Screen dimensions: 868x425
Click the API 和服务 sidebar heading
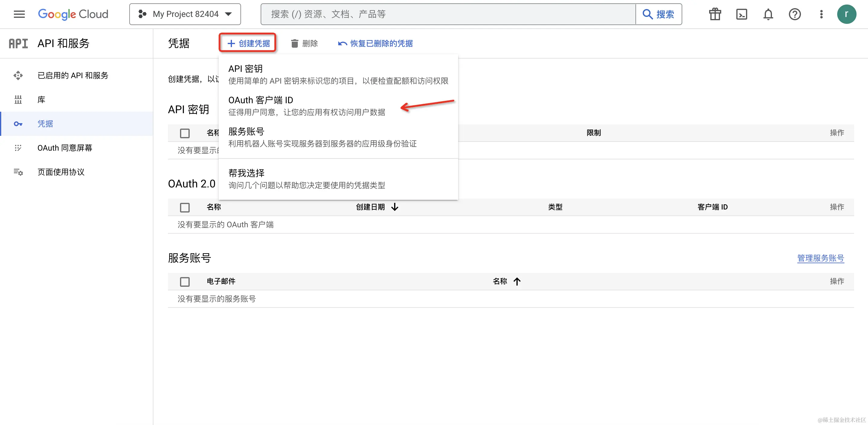(x=63, y=43)
